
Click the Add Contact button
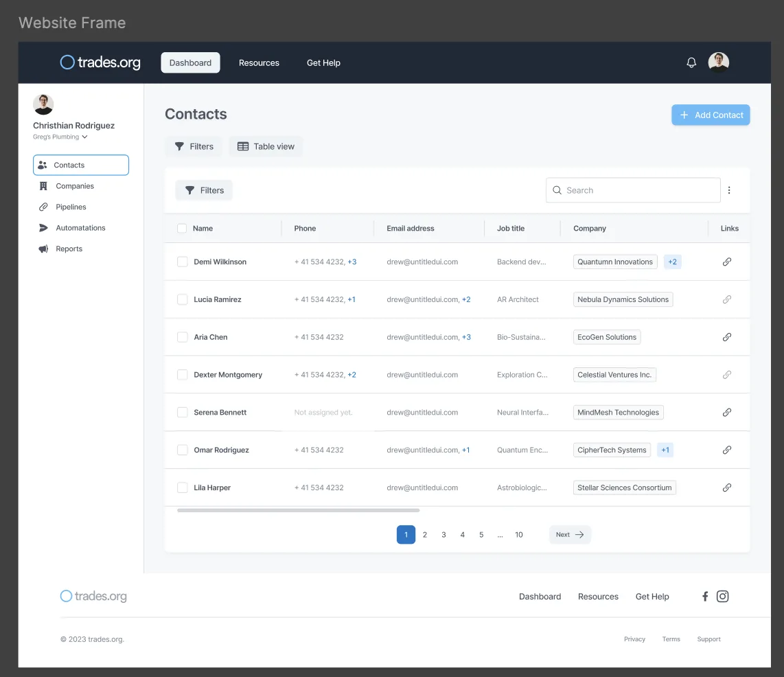point(711,115)
